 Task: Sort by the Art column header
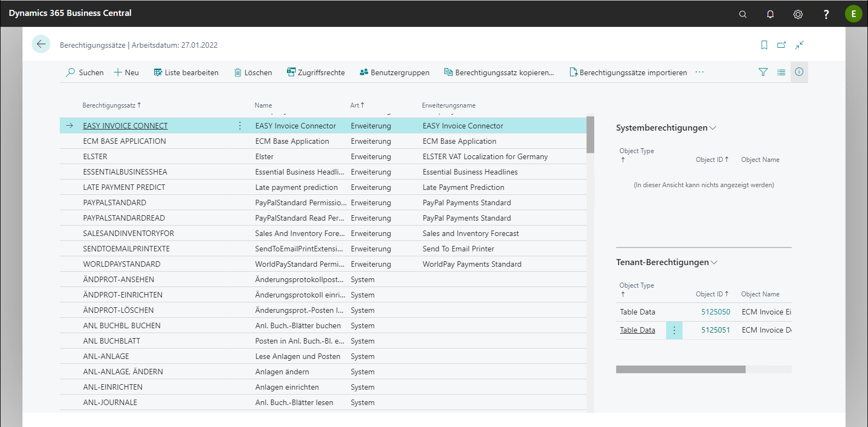tap(357, 105)
